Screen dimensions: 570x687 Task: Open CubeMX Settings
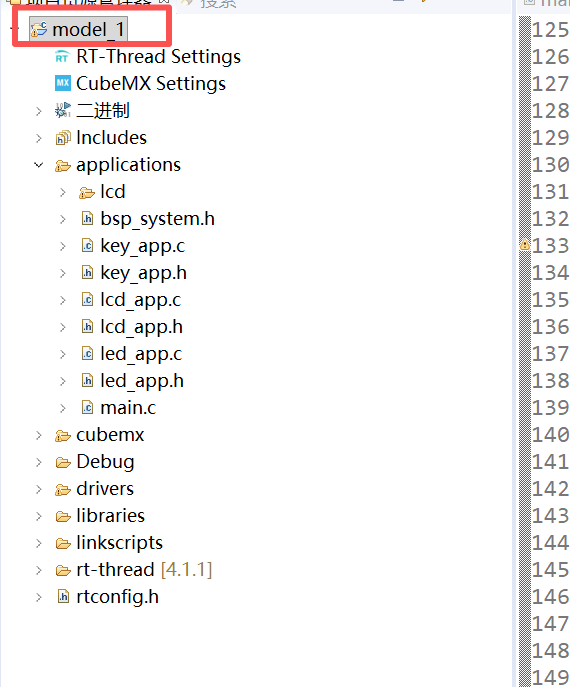point(151,84)
